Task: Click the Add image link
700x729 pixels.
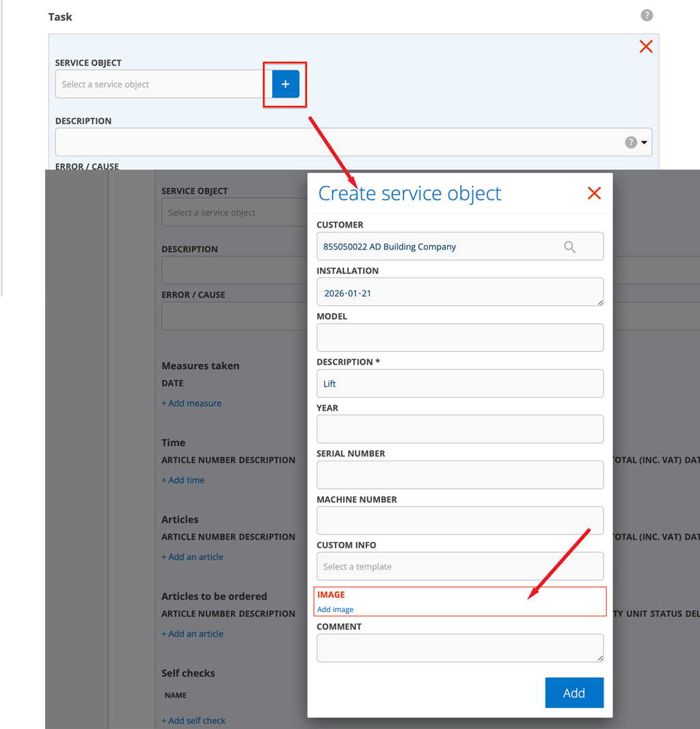Action: (335, 609)
